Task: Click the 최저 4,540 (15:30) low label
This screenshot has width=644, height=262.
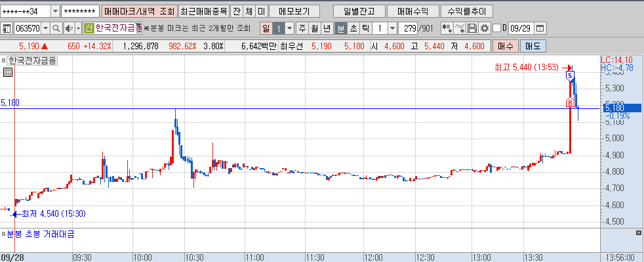Action: point(53,214)
